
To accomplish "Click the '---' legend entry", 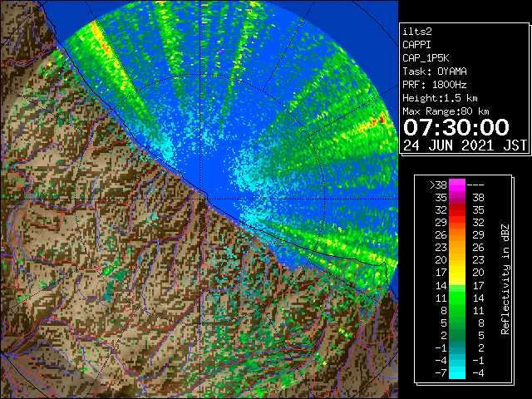I will click(x=475, y=185).
